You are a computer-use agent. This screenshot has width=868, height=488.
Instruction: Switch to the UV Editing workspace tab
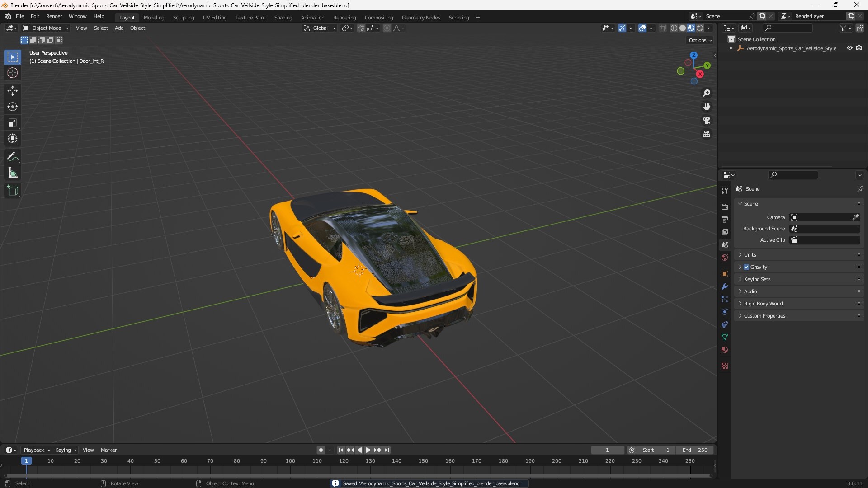pyautogui.click(x=215, y=18)
